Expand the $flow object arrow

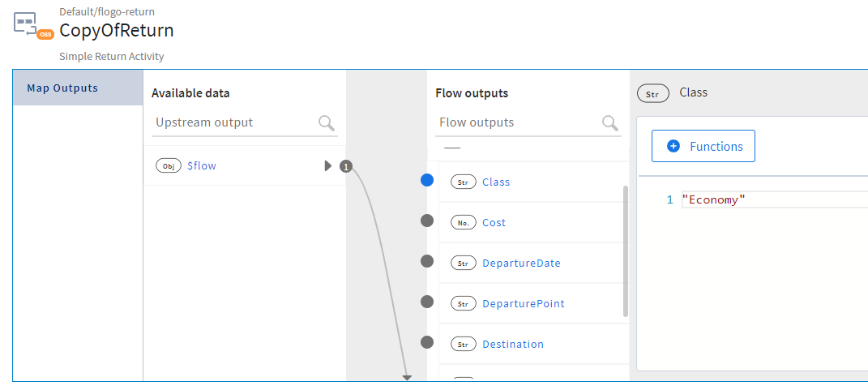(327, 166)
